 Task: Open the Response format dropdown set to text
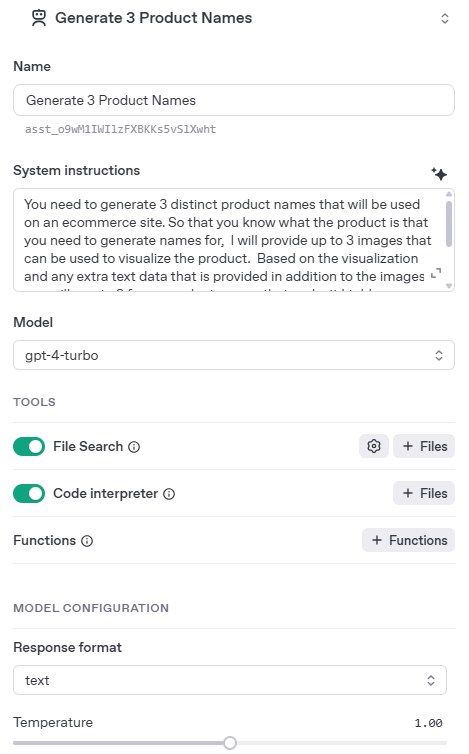230,680
